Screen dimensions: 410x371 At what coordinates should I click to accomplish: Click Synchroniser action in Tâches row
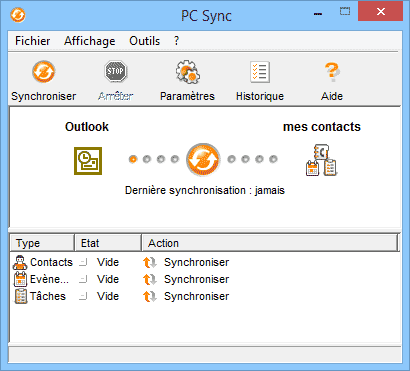tap(197, 296)
